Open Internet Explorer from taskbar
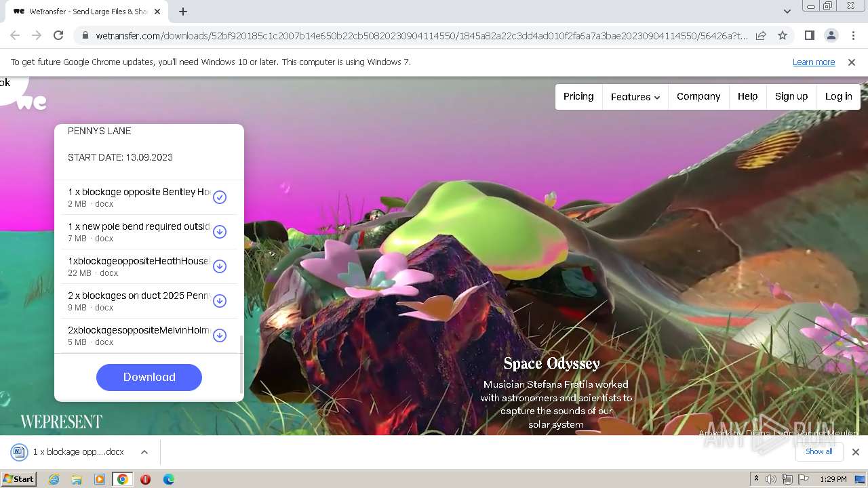 coord(54,479)
